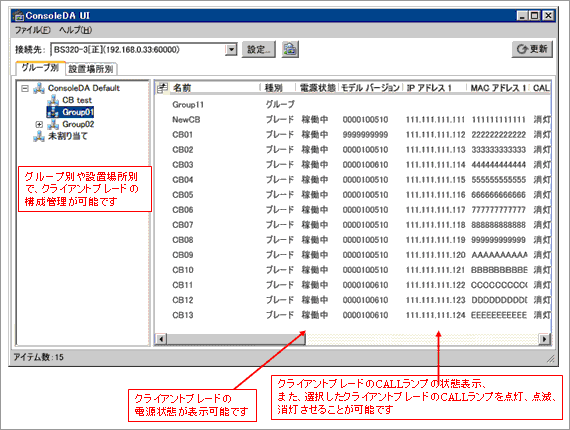570x430 pixels.
Task: Open the ファイル menu
Action: tap(32, 30)
